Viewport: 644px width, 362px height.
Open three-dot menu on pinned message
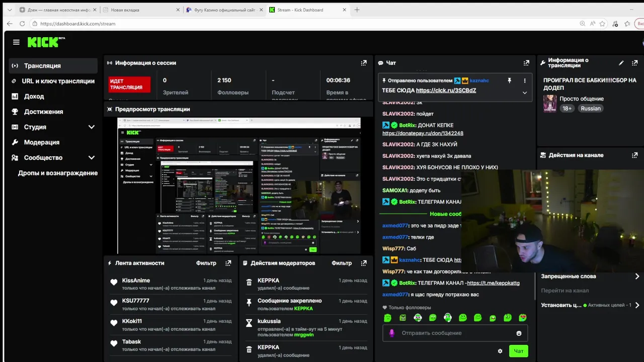tap(525, 80)
